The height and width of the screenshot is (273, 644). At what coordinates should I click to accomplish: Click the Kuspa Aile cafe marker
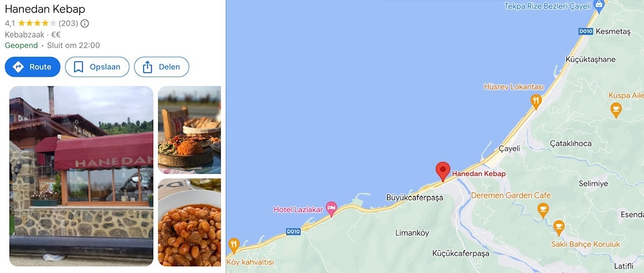[616, 109]
